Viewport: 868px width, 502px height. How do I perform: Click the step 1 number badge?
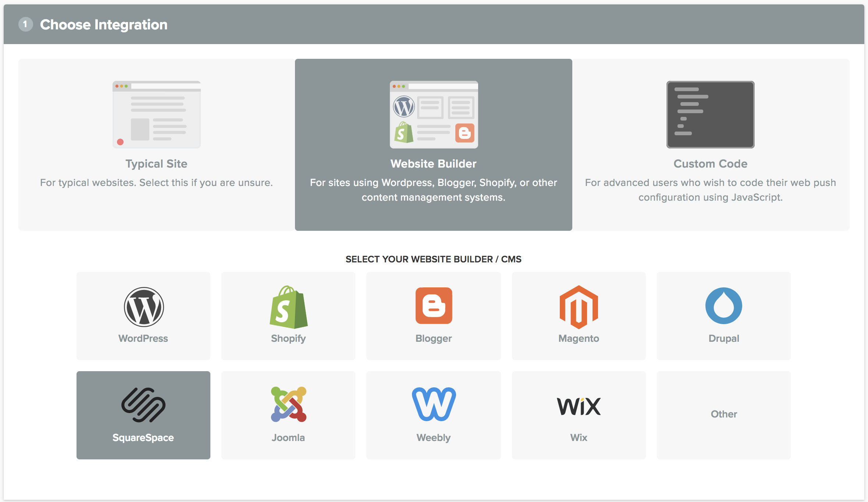(25, 24)
